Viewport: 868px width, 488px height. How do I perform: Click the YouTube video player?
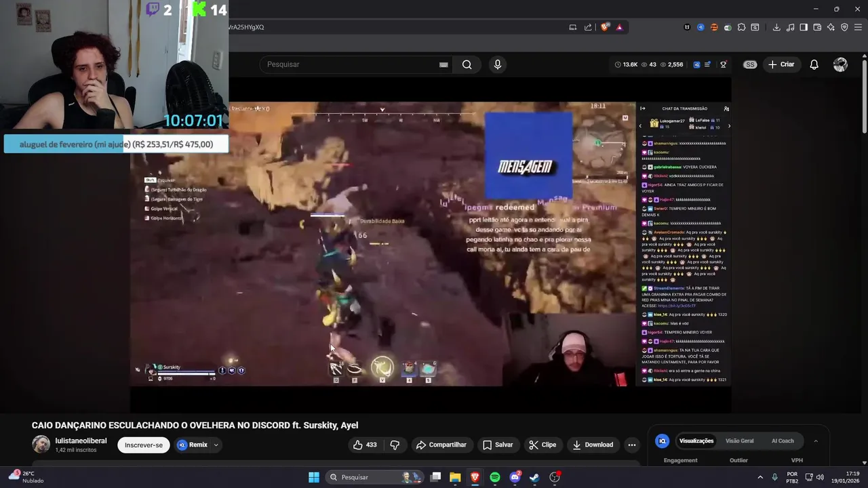point(431,244)
